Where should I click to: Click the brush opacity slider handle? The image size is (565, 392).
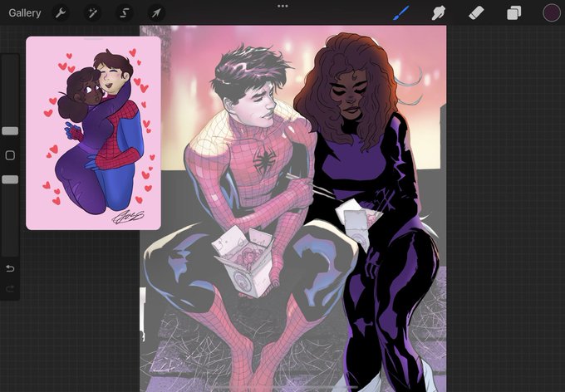(10, 179)
